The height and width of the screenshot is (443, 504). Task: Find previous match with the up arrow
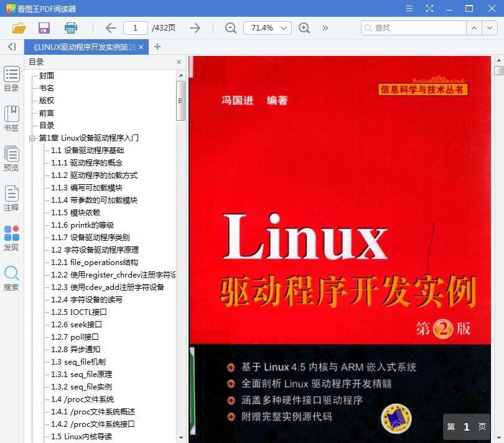[x=474, y=28]
